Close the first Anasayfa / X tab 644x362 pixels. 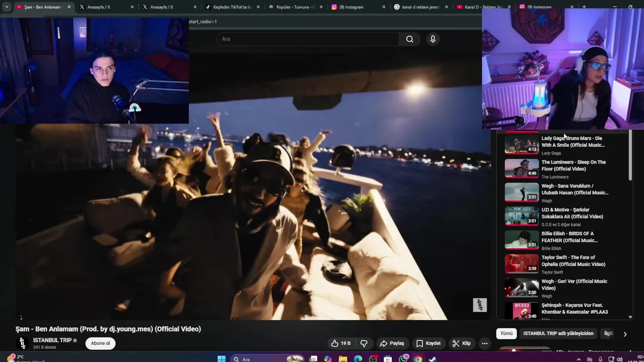pyautogui.click(x=132, y=7)
